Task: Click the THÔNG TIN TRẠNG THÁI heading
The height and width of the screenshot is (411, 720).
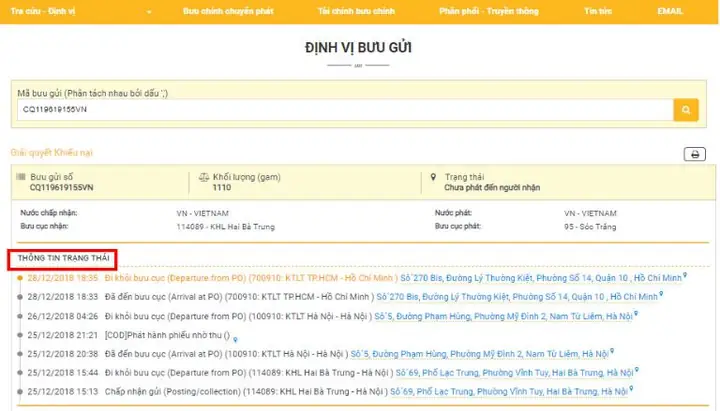Action: (x=63, y=258)
